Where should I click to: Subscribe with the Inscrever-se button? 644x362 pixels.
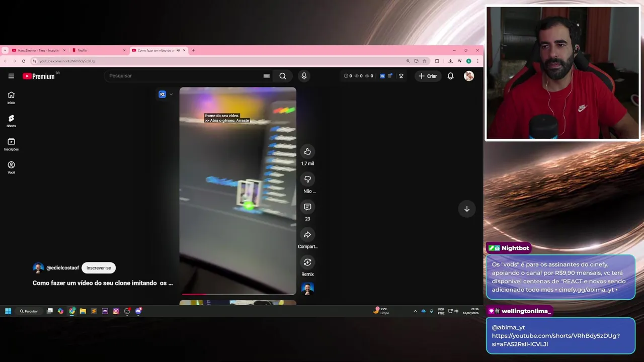[x=99, y=268]
